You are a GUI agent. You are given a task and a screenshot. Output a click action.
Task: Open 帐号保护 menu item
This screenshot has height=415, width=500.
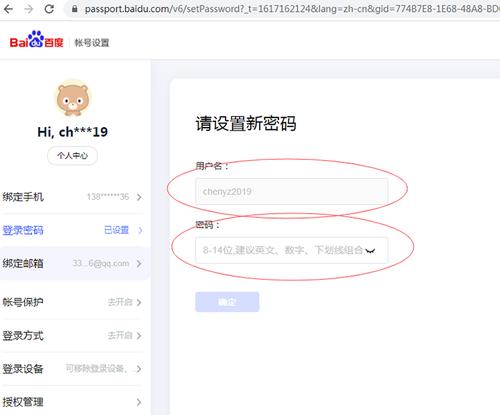click(23, 302)
